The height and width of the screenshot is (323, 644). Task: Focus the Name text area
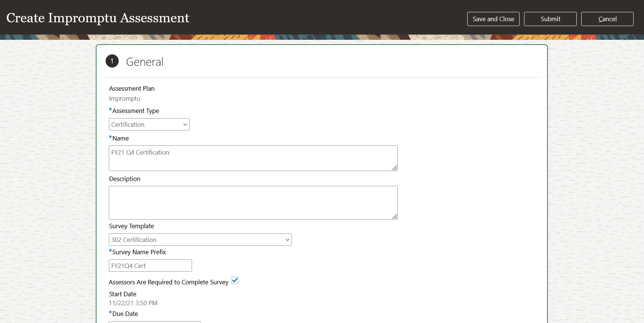[253, 158]
